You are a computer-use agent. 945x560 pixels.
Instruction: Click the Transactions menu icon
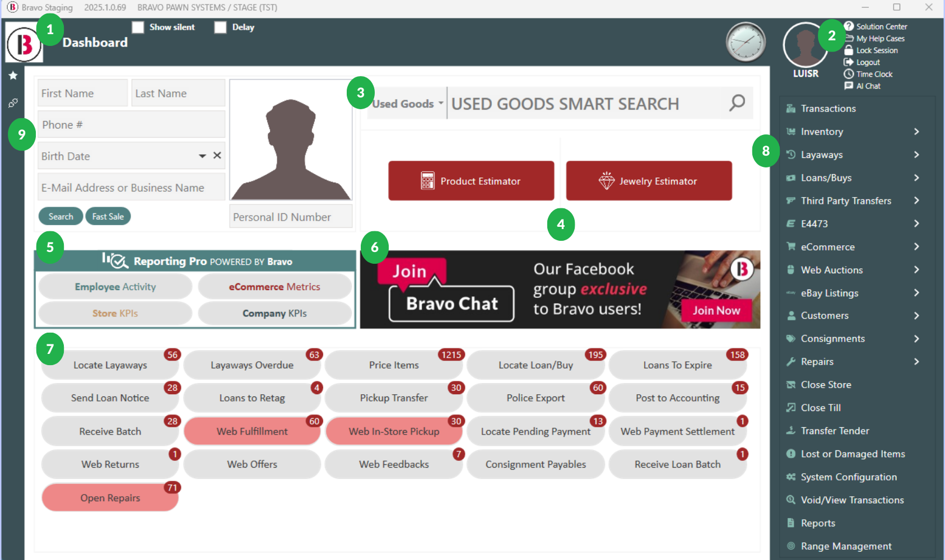point(791,109)
